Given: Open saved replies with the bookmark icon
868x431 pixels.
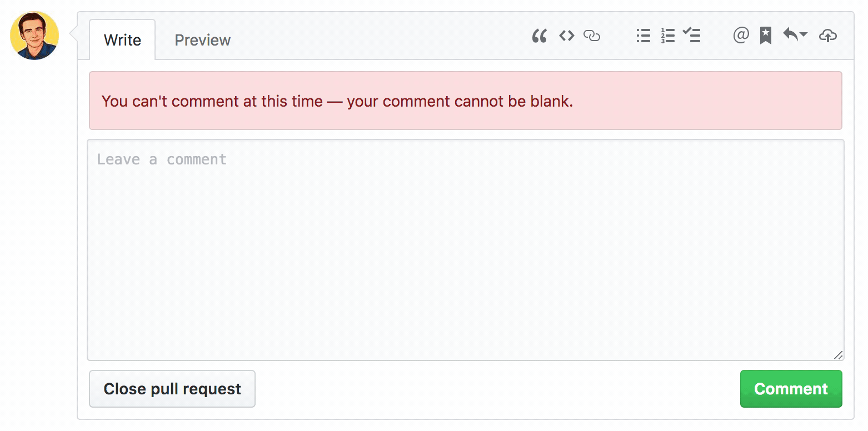Looking at the screenshot, I should coord(765,36).
